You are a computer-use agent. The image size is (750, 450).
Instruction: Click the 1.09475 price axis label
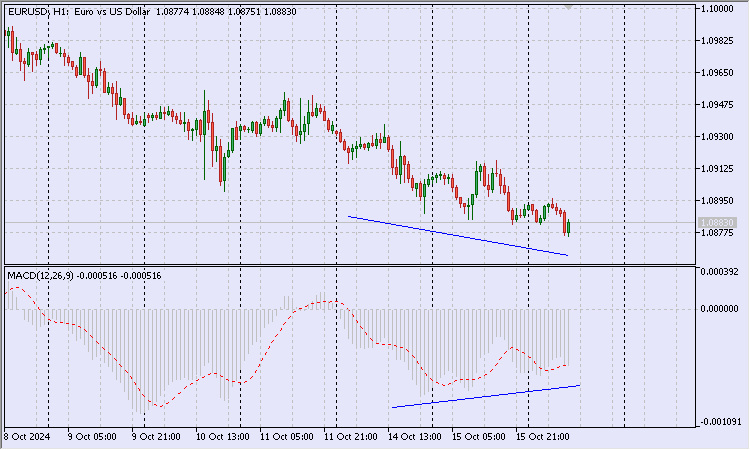717,105
